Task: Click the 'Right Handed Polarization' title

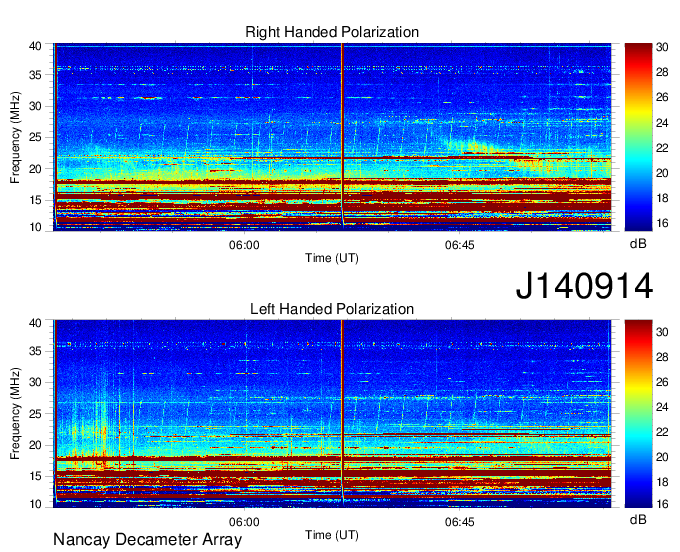Action: pyautogui.click(x=332, y=32)
